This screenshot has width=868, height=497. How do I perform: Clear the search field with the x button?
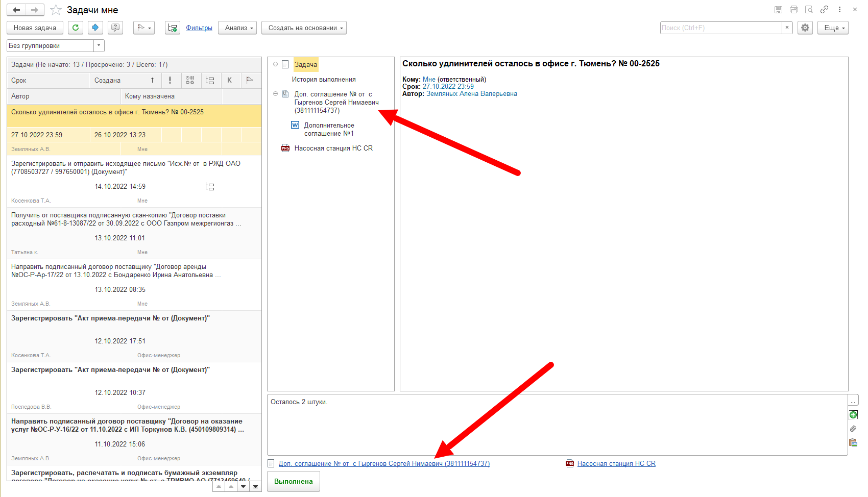tap(787, 28)
